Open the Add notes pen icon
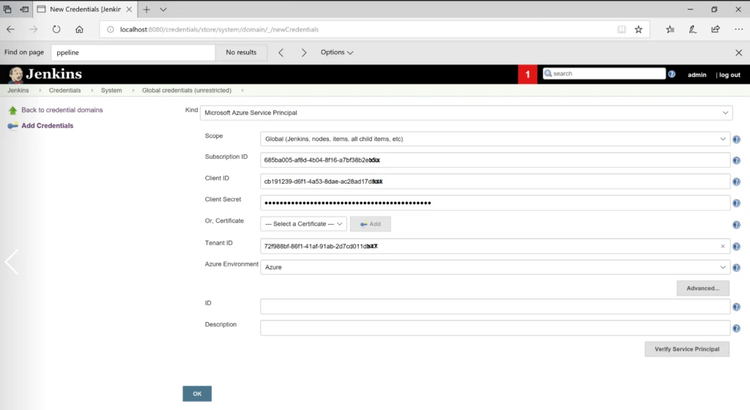 pos(693,29)
